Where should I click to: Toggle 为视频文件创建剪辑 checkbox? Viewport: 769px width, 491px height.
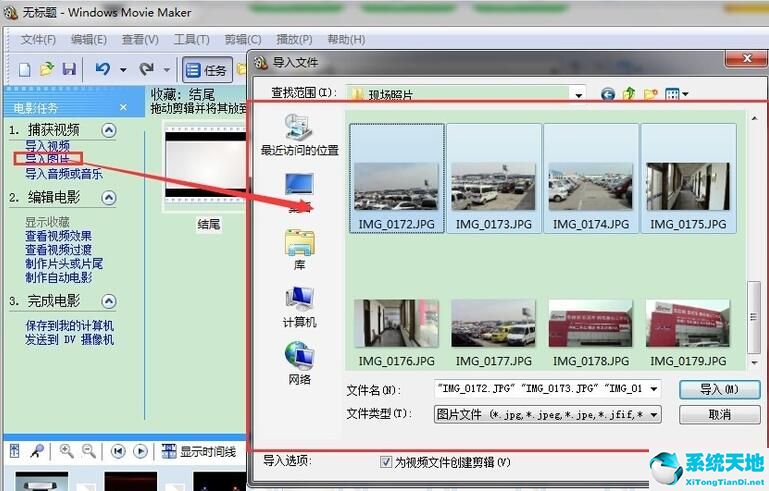coord(386,462)
